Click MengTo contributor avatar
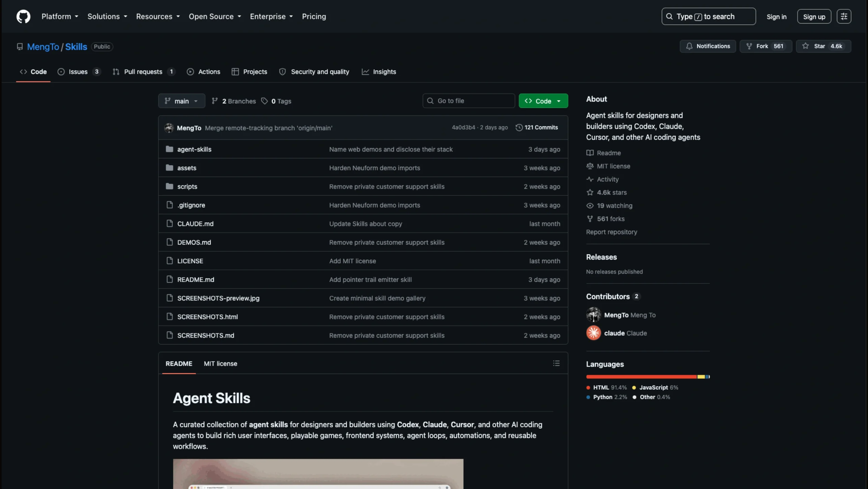The image size is (868, 489). click(593, 315)
